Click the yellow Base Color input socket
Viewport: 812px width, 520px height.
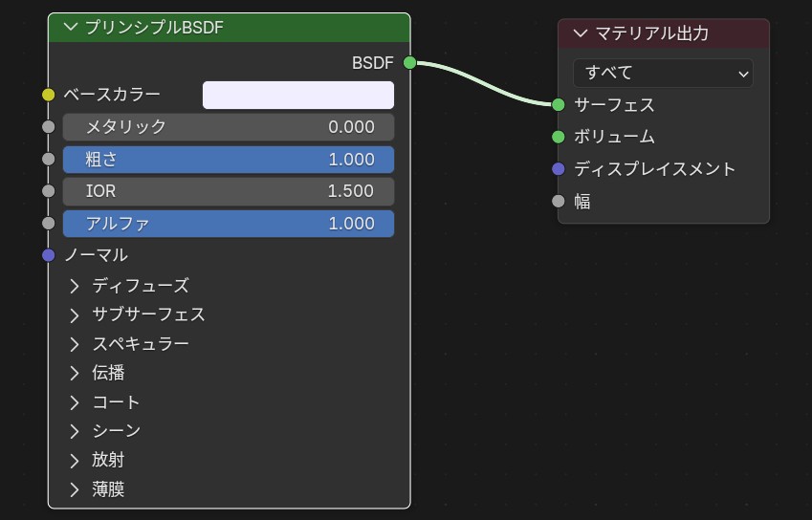49,95
